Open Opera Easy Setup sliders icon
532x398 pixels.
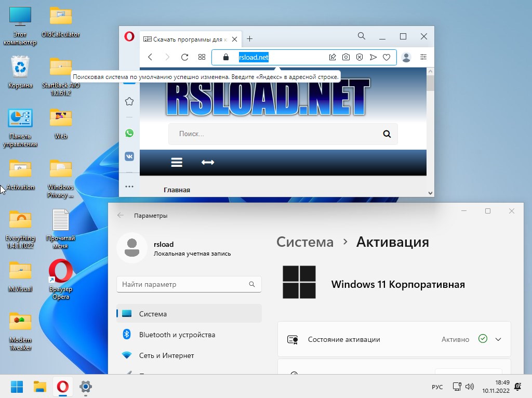pyautogui.click(x=423, y=57)
